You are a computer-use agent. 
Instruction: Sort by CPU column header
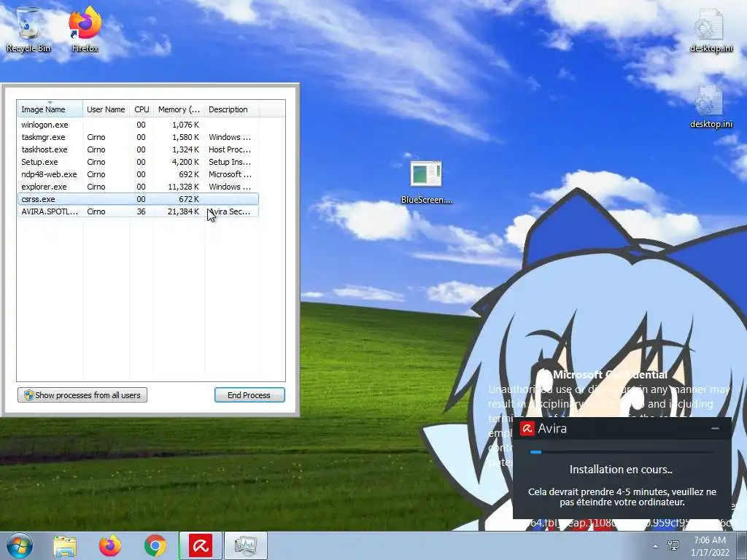(142, 109)
